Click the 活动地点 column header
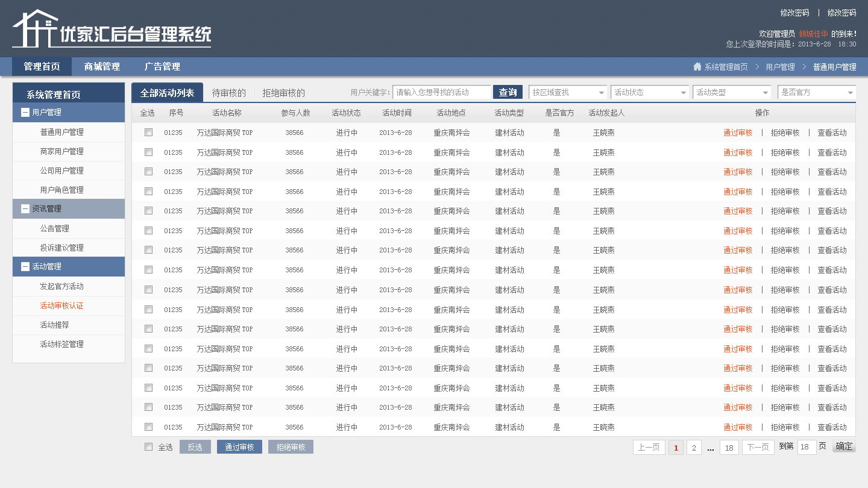 451,113
